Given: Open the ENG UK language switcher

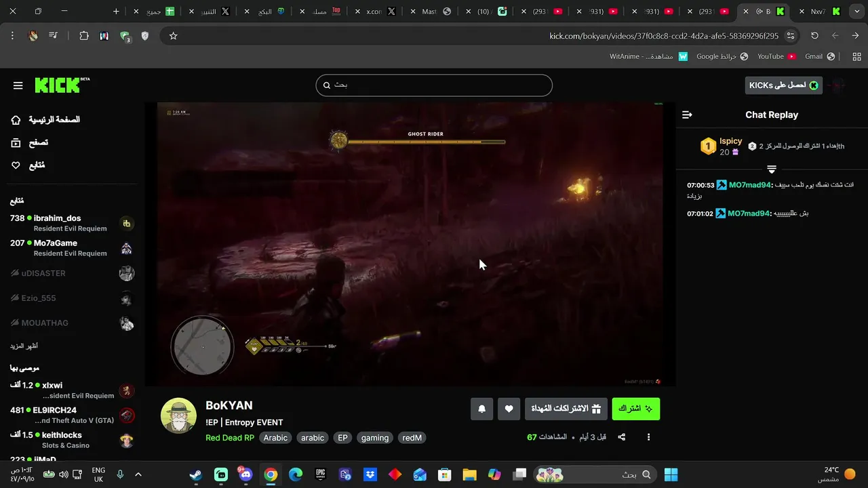Looking at the screenshot, I should (x=98, y=474).
